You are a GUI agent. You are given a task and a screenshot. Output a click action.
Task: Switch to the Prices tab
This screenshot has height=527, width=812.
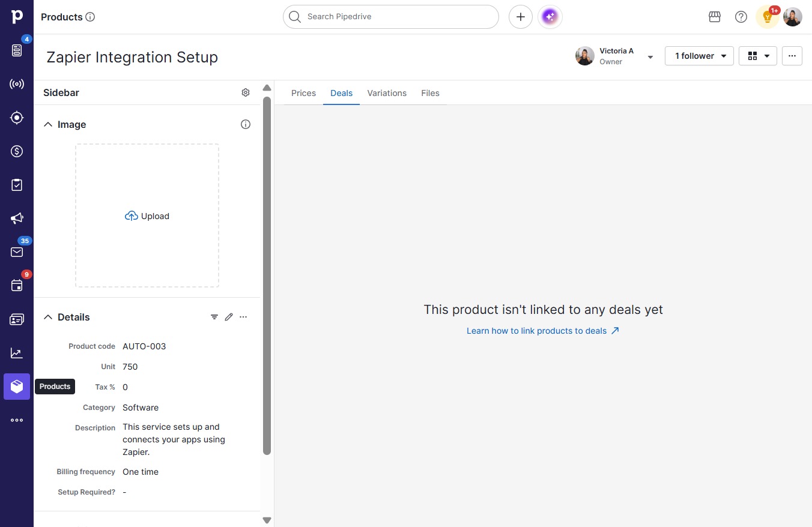pyautogui.click(x=303, y=93)
